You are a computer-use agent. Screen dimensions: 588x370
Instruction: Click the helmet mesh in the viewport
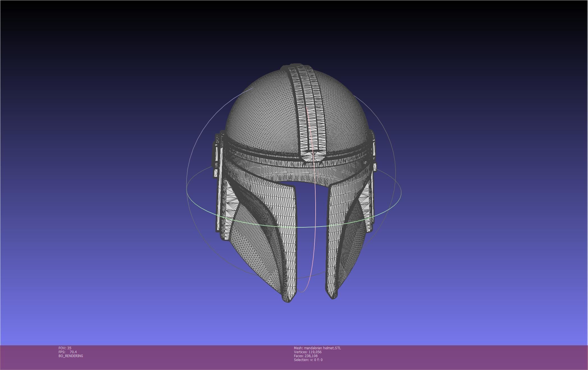[294, 183]
